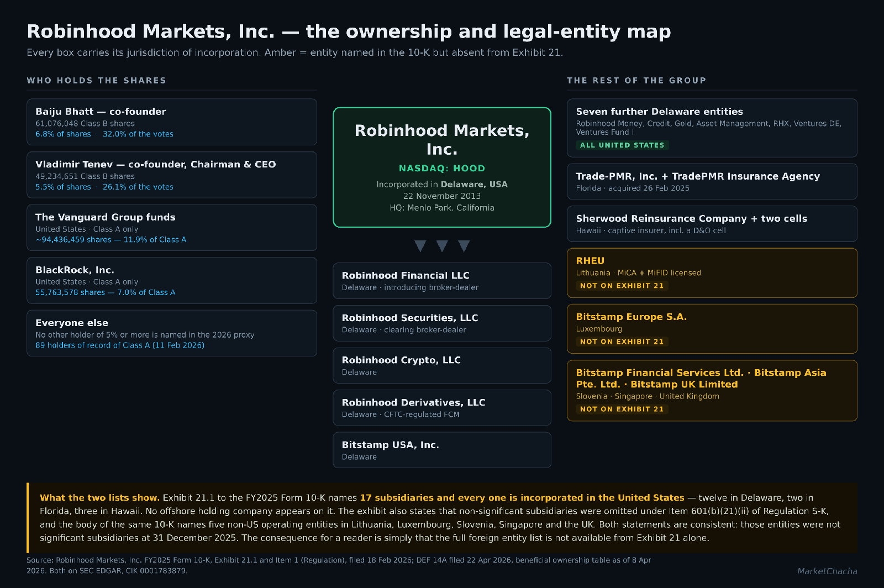Click NOT ON EXHIBIT 21 badge under RHEU
This screenshot has height=588, width=884.
point(622,286)
